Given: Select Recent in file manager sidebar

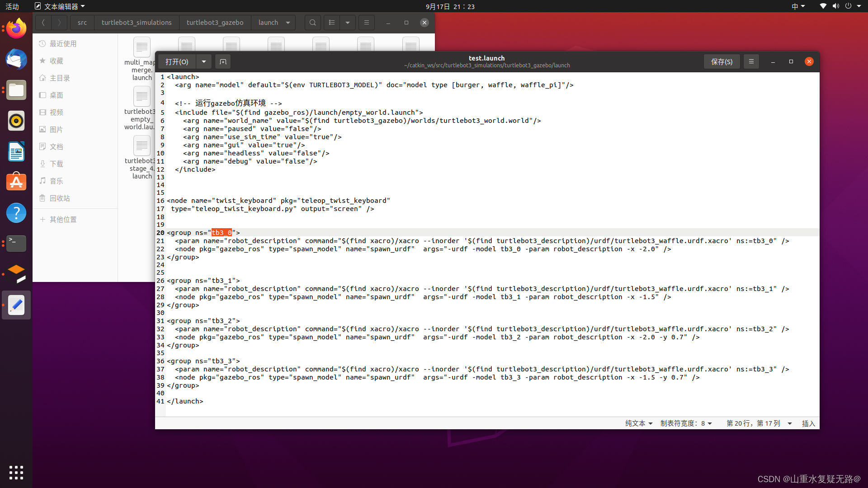Looking at the screenshot, I should [75, 44].
